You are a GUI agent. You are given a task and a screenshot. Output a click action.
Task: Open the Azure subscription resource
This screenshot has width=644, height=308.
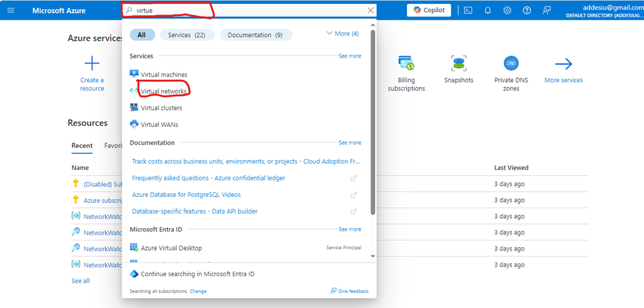103,200
